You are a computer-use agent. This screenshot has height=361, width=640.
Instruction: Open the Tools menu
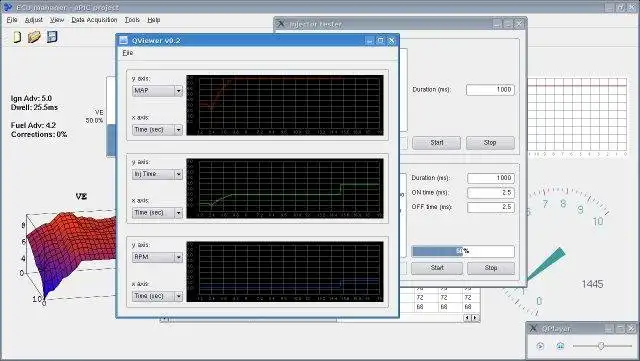click(132, 20)
